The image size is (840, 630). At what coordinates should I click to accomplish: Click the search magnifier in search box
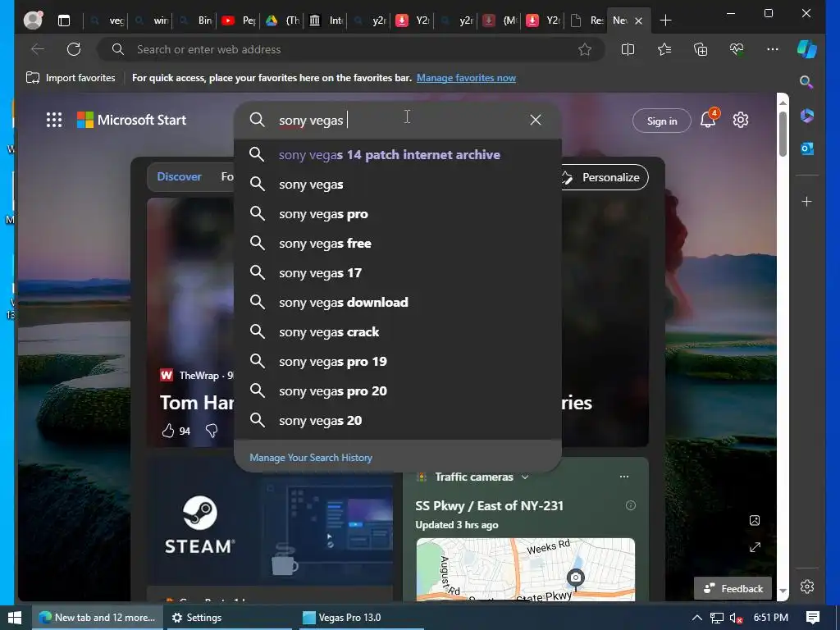click(257, 120)
